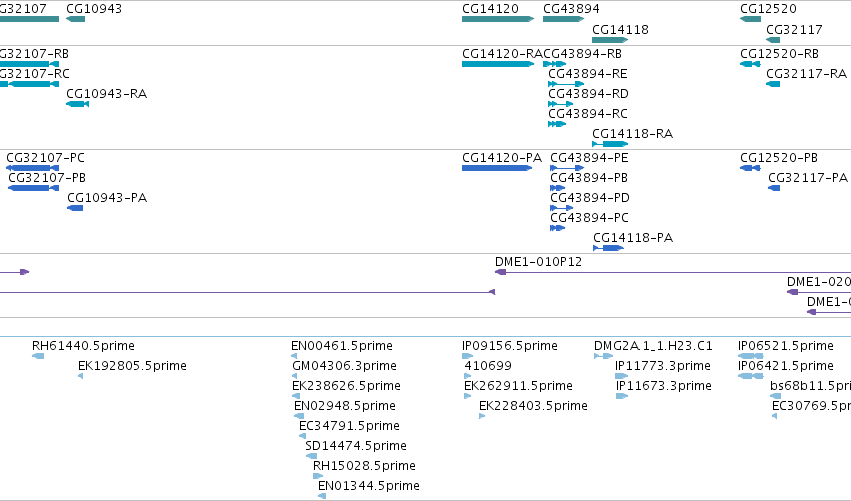This screenshot has width=851, height=501.
Task: Select the IP11773.3prime EST label
Action: point(663,366)
